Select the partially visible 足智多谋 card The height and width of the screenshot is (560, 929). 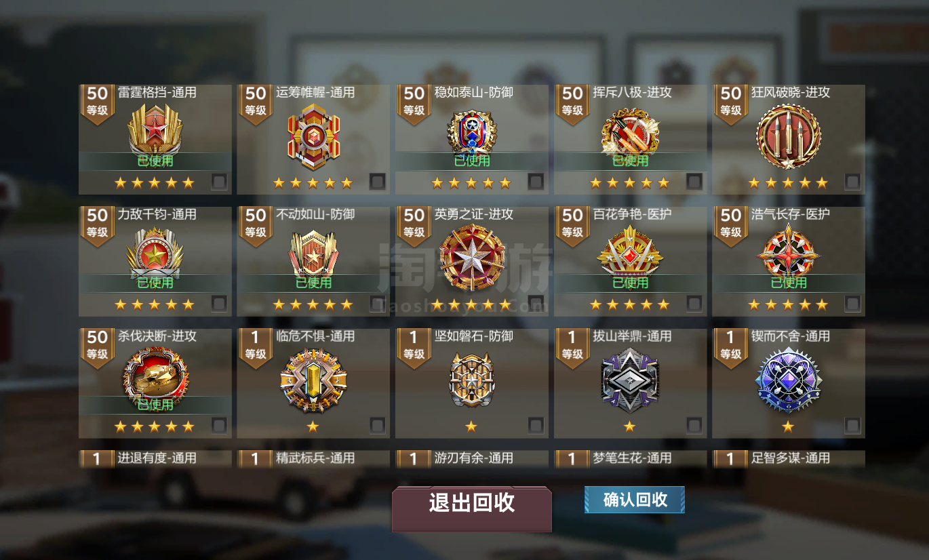[789, 459]
